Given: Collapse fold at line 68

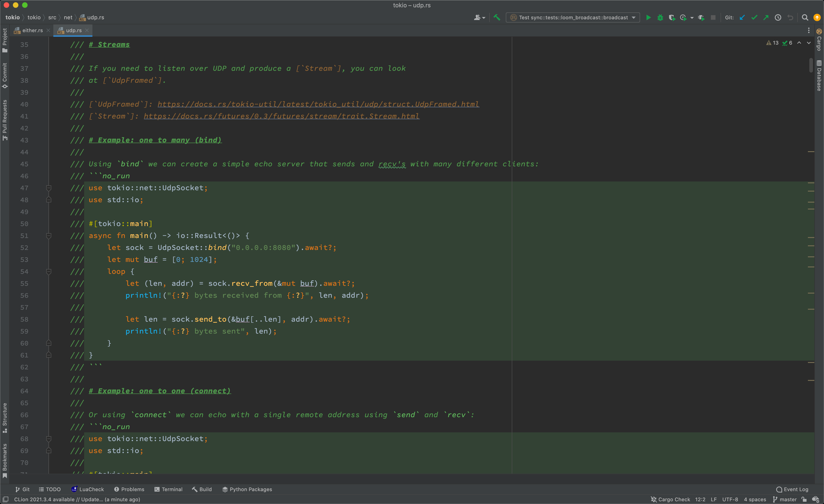Looking at the screenshot, I should [x=49, y=439].
